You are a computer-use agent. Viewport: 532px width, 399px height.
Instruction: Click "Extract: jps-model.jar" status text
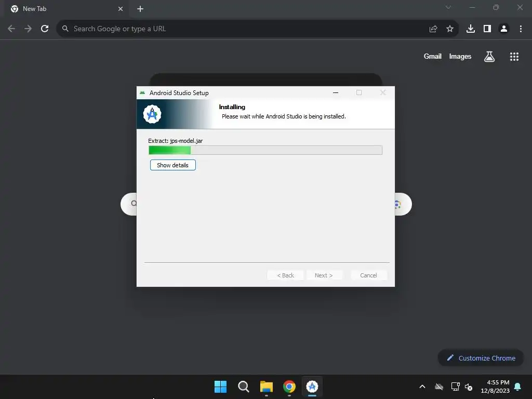point(176,141)
